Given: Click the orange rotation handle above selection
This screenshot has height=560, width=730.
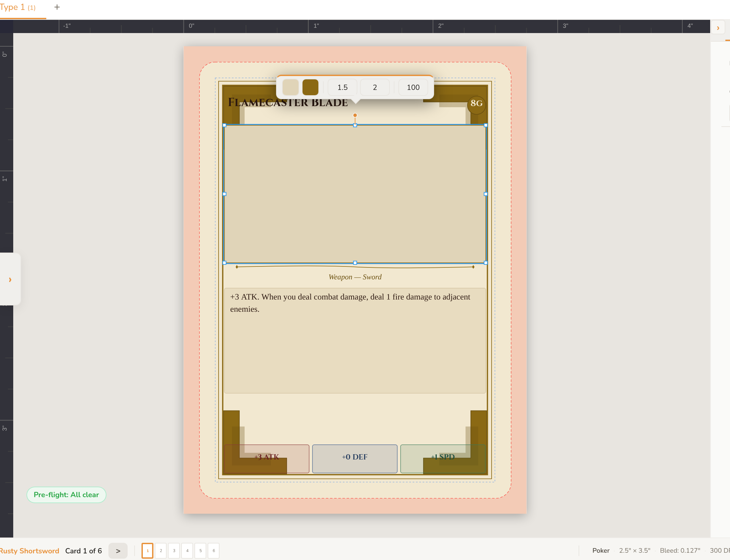Looking at the screenshot, I should click(x=355, y=115).
